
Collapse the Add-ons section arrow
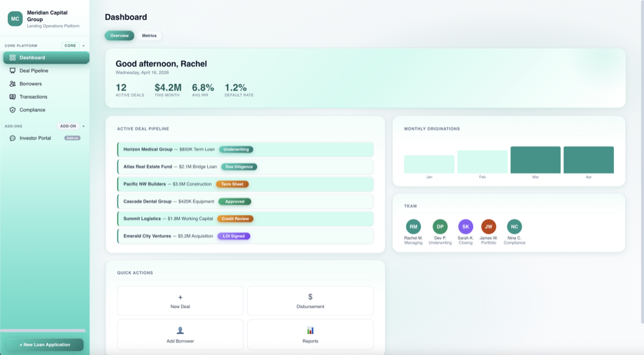[x=83, y=126]
